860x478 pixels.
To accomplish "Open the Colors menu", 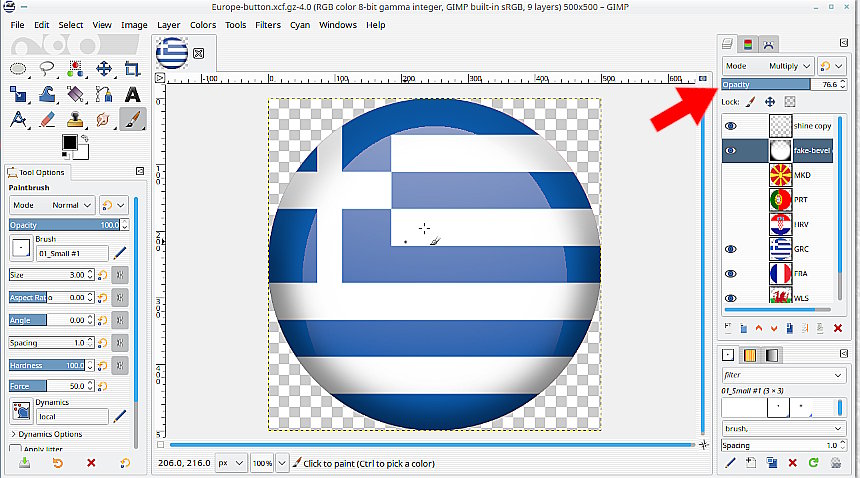I will (x=203, y=25).
